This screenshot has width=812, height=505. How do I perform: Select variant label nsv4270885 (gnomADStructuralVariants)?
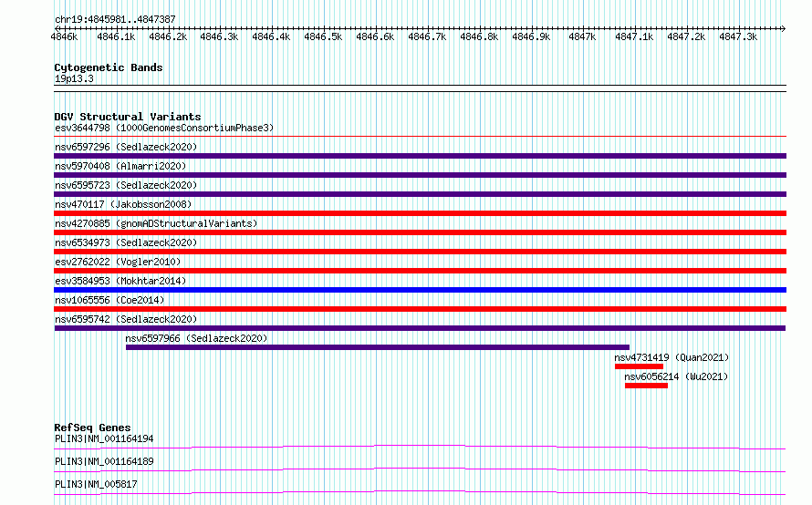pyautogui.click(x=156, y=223)
